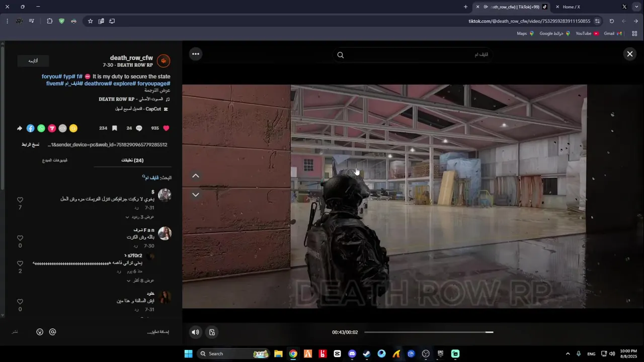This screenshot has width=644, height=362.
Task: Switch to the comments (24) tab
Action: 133,160
